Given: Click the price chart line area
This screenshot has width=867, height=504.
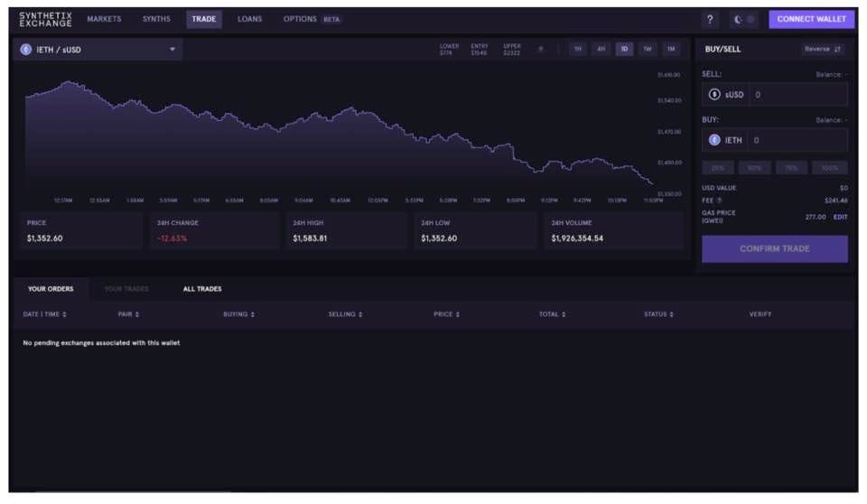Looking at the screenshot, I should pos(339,133).
